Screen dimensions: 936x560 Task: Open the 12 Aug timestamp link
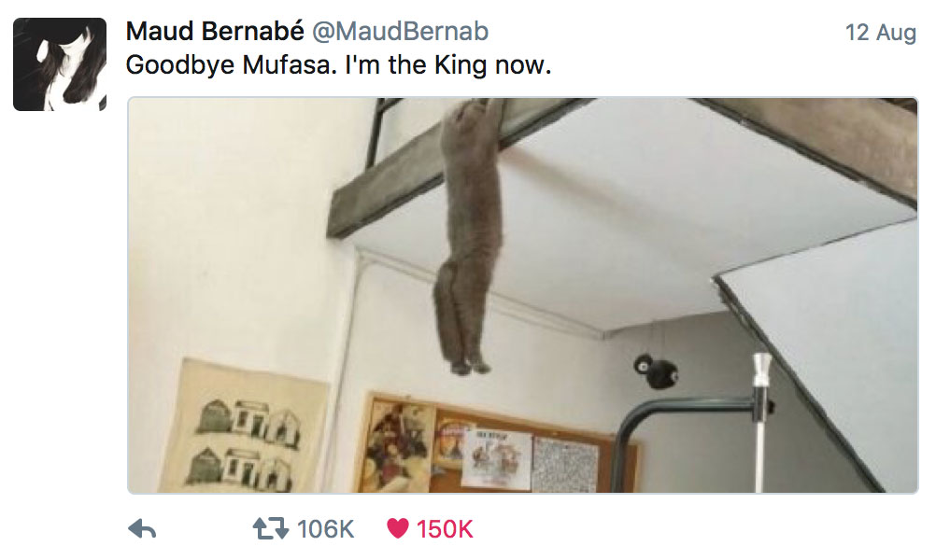pyautogui.click(x=881, y=33)
